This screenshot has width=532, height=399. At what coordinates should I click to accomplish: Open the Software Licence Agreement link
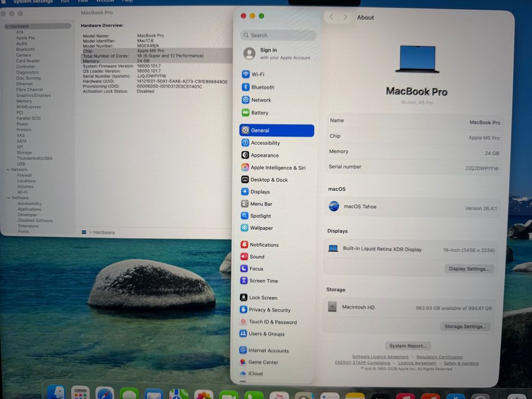[x=380, y=357]
